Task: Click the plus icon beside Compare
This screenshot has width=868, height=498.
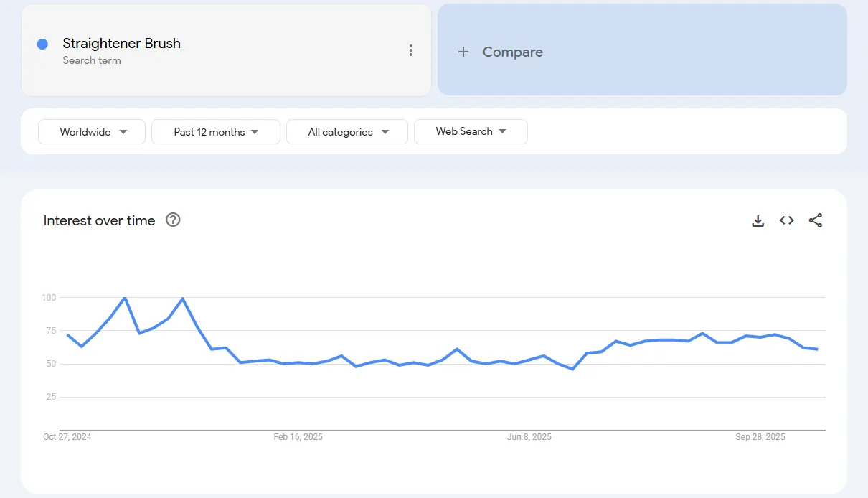Action: click(x=463, y=52)
